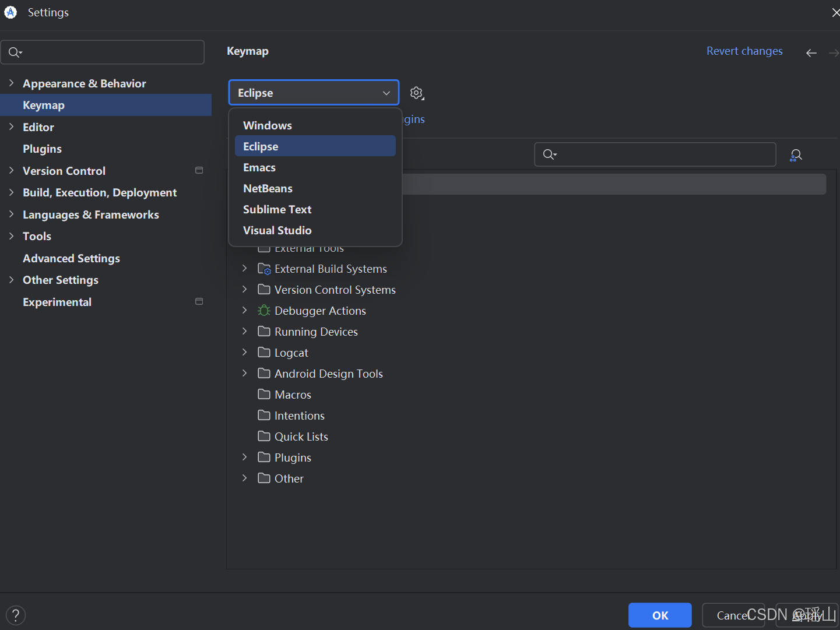Select the Other tree row
The width and height of the screenshot is (840, 630).
[526, 478]
